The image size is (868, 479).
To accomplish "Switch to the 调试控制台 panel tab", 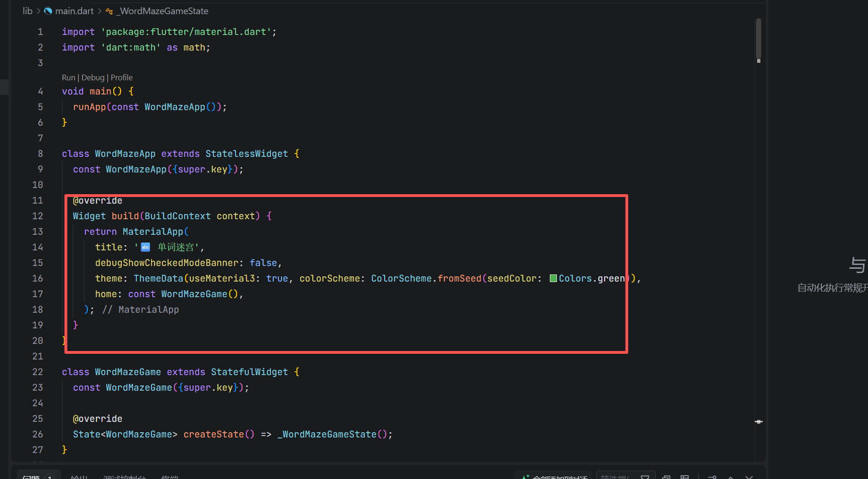I will [x=125, y=476].
